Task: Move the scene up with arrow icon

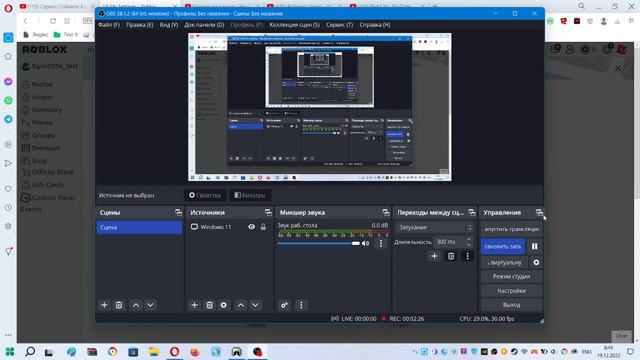Action: (136, 305)
